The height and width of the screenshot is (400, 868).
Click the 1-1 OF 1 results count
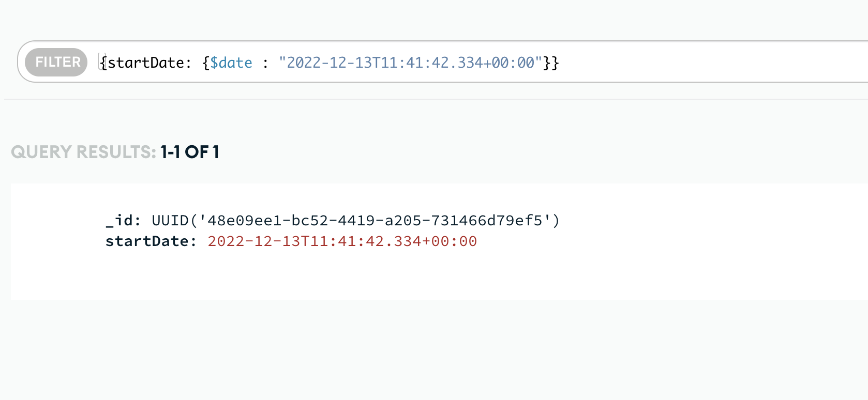click(190, 152)
